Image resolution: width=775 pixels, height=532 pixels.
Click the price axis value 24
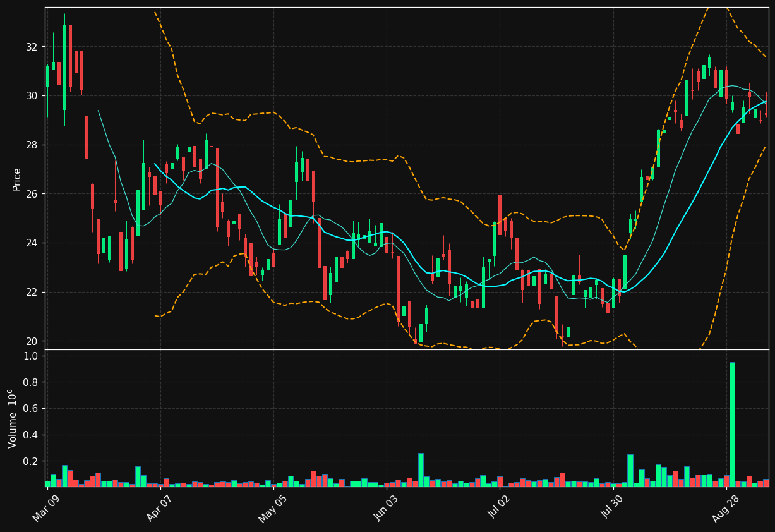pos(32,243)
